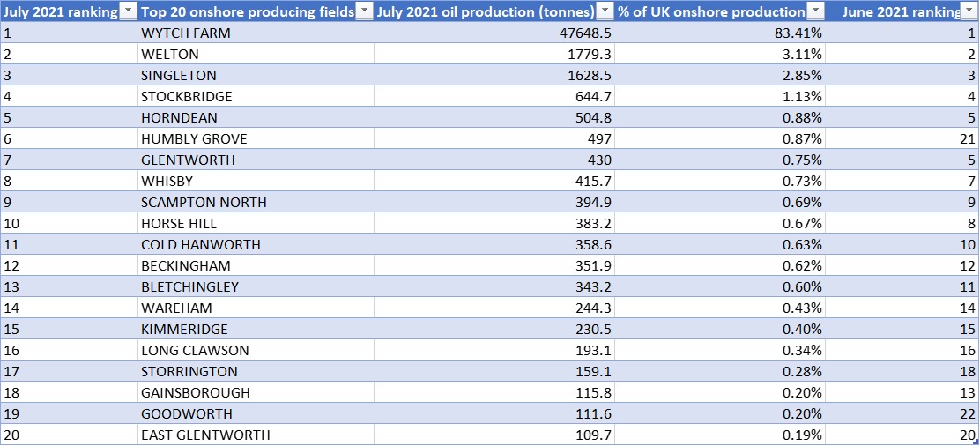The height and width of the screenshot is (446, 980).
Task: Select the GOODWORTH field cell
Action: point(187,414)
